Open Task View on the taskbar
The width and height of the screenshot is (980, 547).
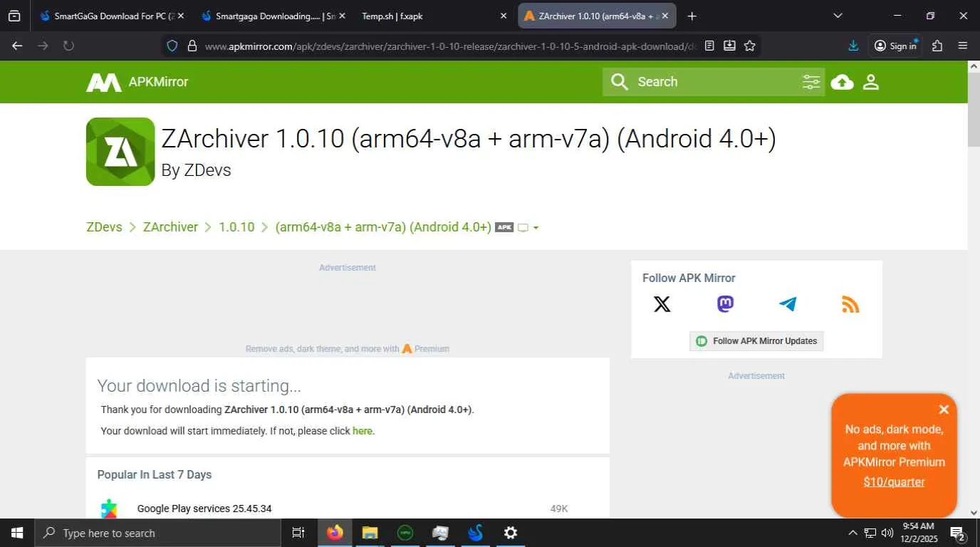(298, 533)
